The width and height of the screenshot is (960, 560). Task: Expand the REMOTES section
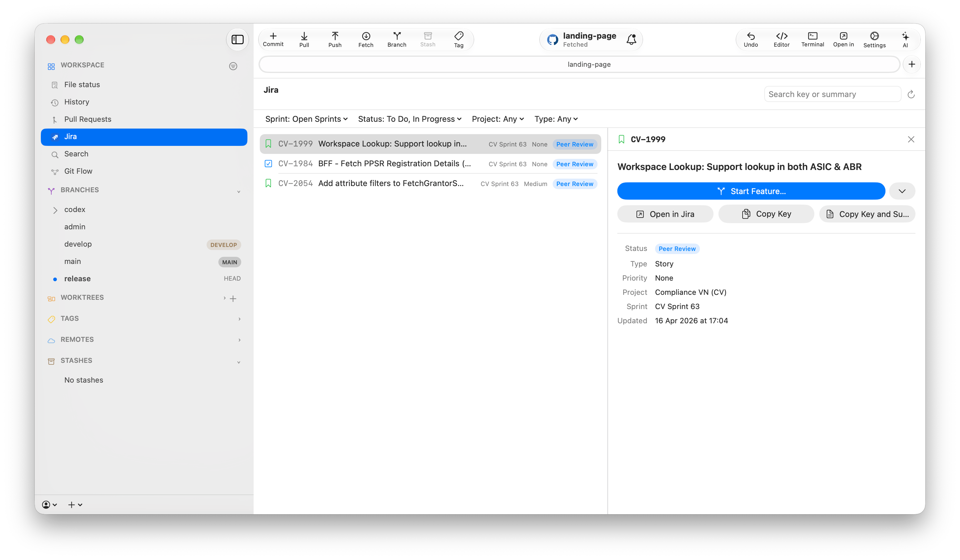click(x=239, y=340)
